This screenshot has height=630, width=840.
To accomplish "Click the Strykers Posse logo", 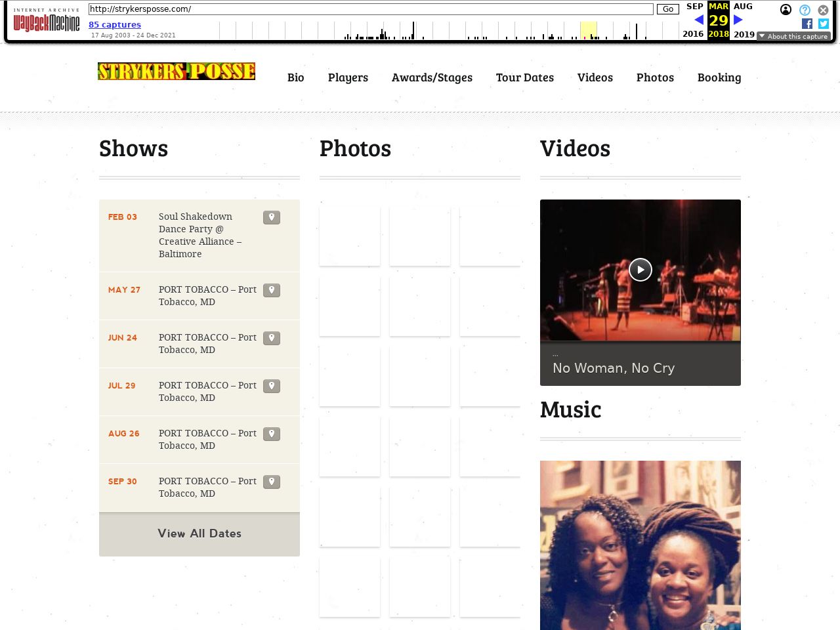I will [177, 71].
